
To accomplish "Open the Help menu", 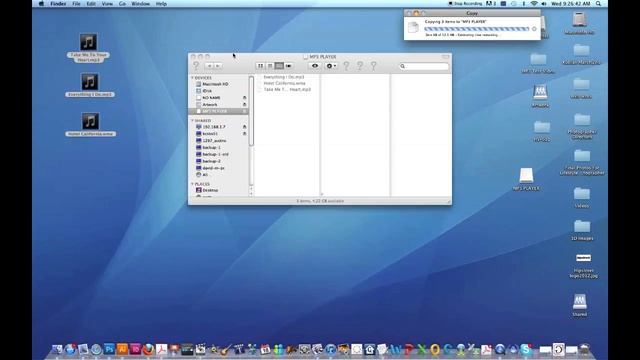I will [x=161, y=4].
